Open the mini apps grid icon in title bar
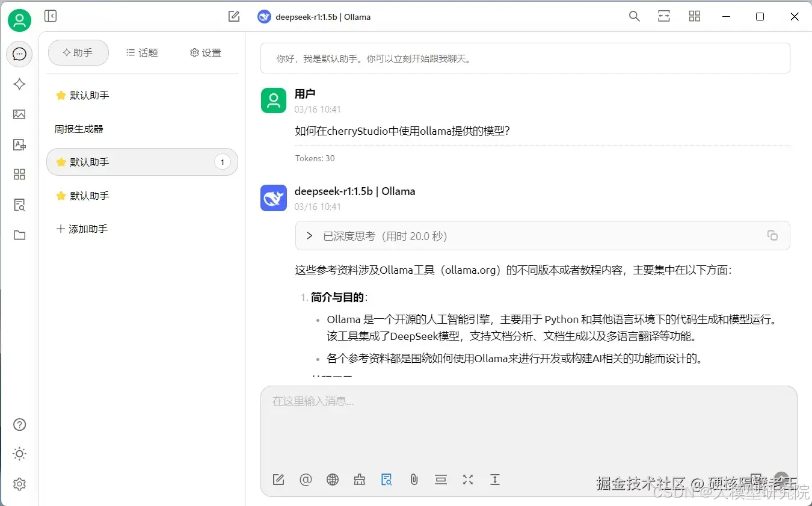Screen dimensions: 812x506 click(x=695, y=16)
